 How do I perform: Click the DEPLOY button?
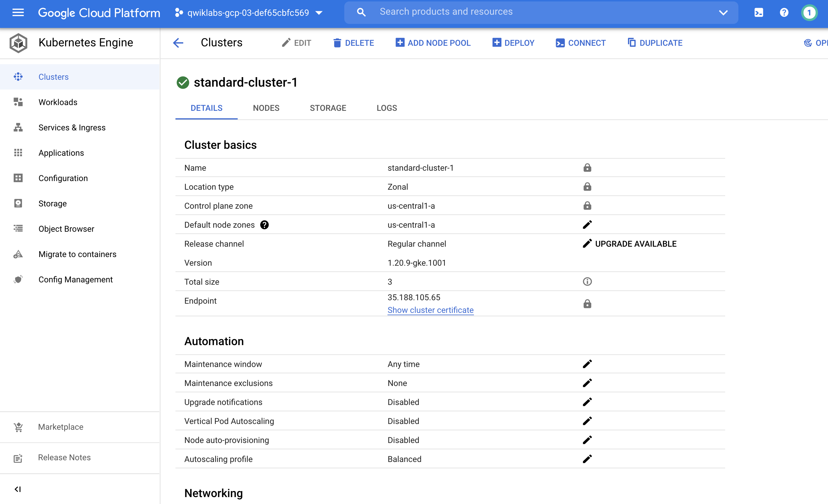click(x=513, y=43)
